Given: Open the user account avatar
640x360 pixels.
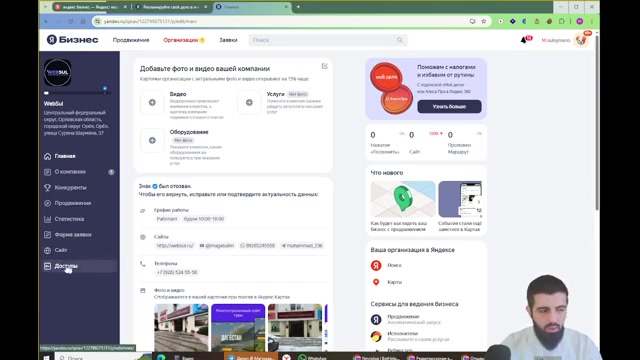Looking at the screenshot, I should (x=581, y=40).
